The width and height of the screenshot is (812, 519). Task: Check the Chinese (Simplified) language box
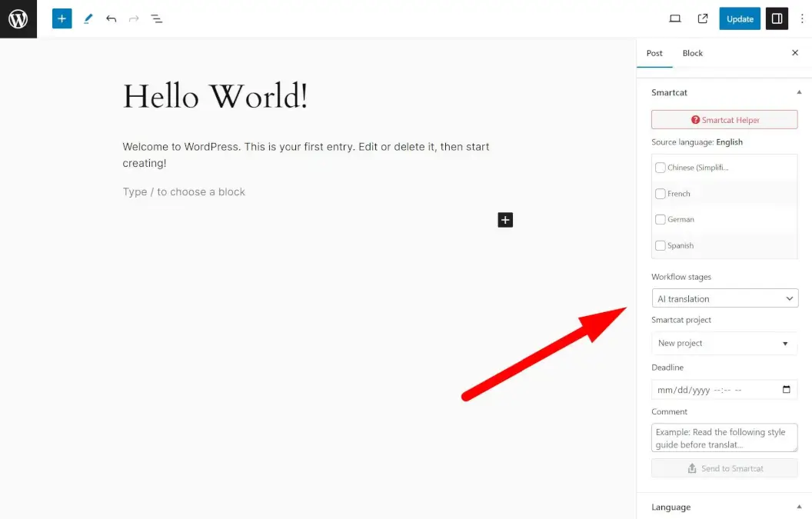[661, 168]
